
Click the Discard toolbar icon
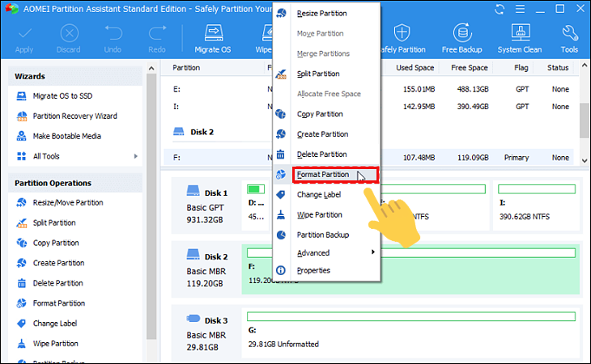[70, 33]
